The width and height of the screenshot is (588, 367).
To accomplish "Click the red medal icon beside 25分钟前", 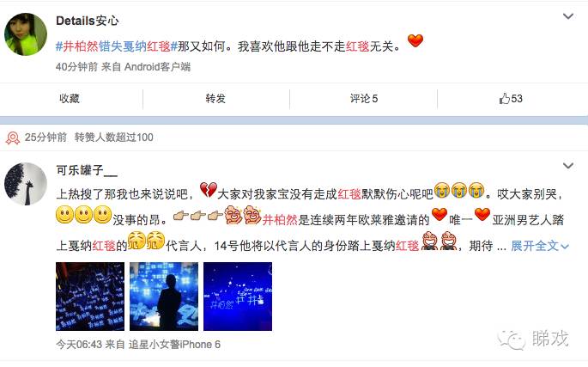I will click(x=13, y=138).
